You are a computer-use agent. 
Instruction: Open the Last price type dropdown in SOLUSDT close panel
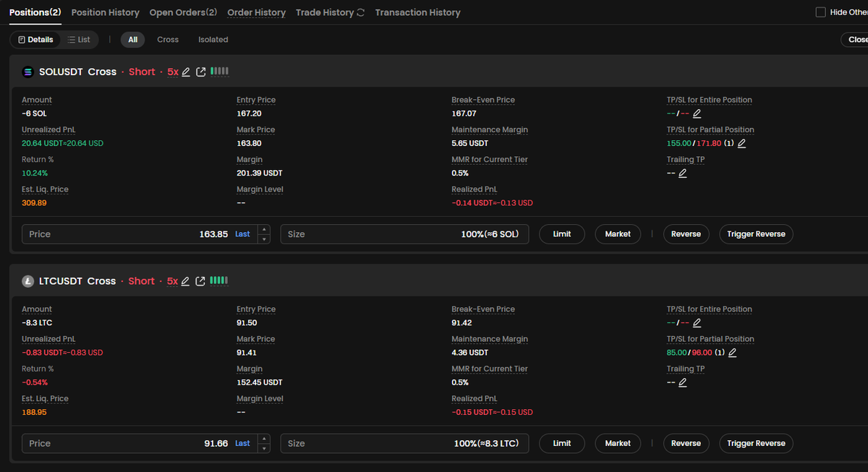pos(242,233)
